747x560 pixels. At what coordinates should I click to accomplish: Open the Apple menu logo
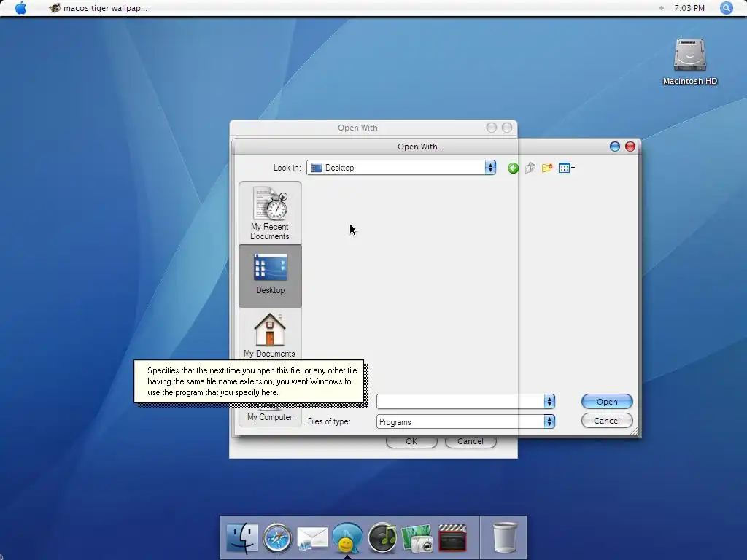tap(21, 7)
